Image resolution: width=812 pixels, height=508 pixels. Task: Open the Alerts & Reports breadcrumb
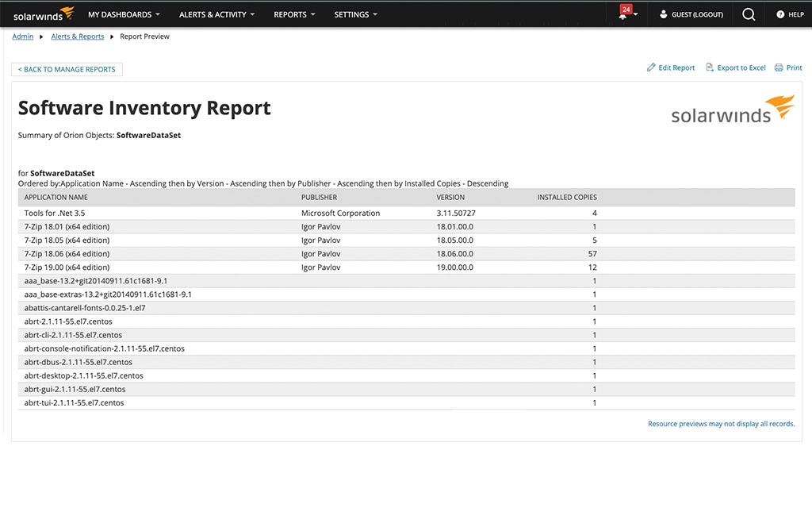coord(77,36)
